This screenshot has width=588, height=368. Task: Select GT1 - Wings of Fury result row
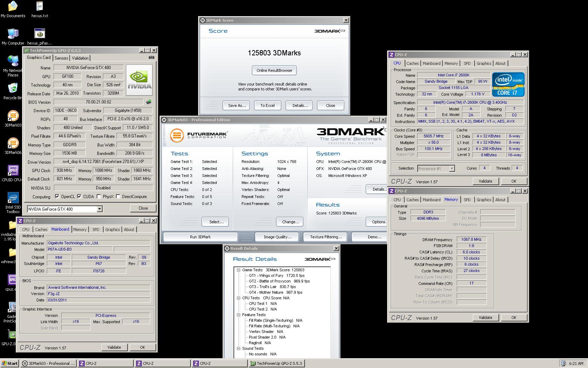pos(276,275)
